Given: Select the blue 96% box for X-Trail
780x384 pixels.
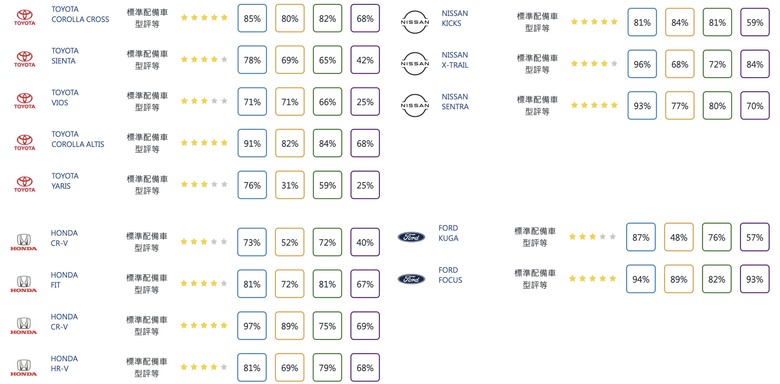Looking at the screenshot, I should point(642,64).
